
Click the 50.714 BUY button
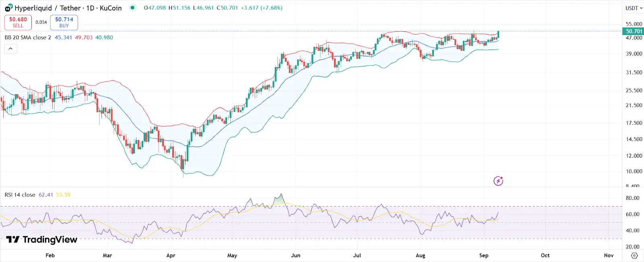pyautogui.click(x=64, y=23)
